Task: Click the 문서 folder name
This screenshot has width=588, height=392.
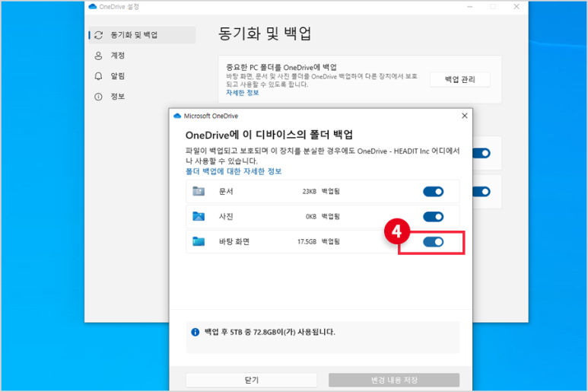Action: pyautogui.click(x=226, y=191)
